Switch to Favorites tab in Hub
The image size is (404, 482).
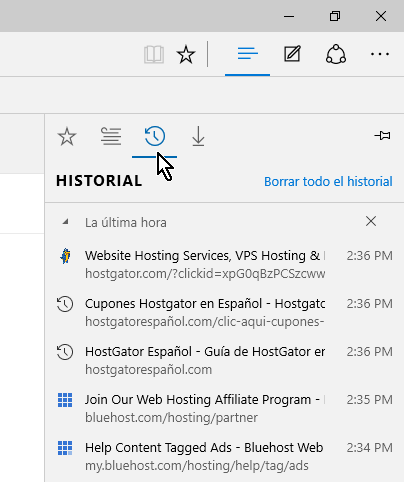tap(67, 136)
